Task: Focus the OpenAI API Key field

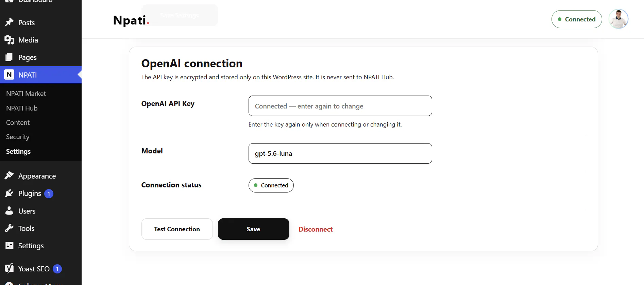Action: click(340, 106)
